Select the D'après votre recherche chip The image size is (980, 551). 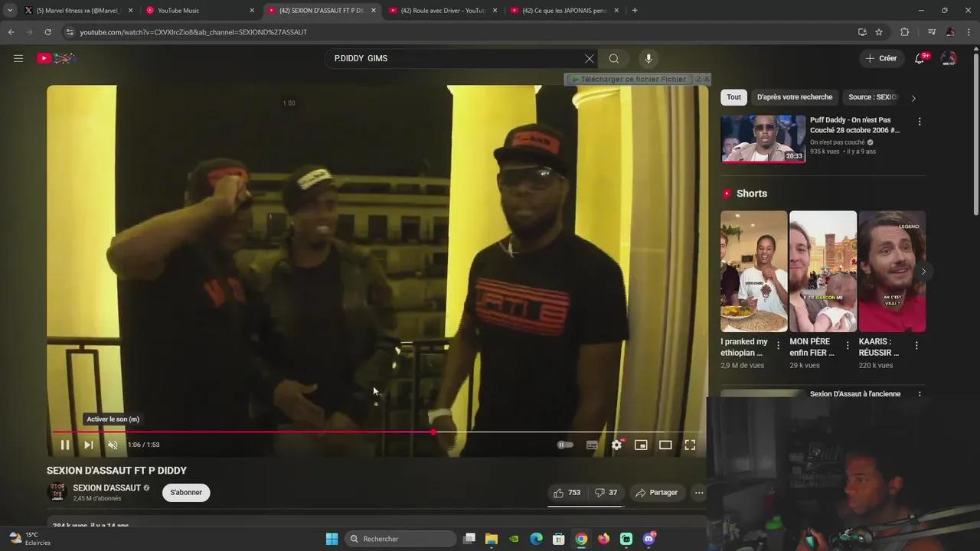click(x=795, y=97)
